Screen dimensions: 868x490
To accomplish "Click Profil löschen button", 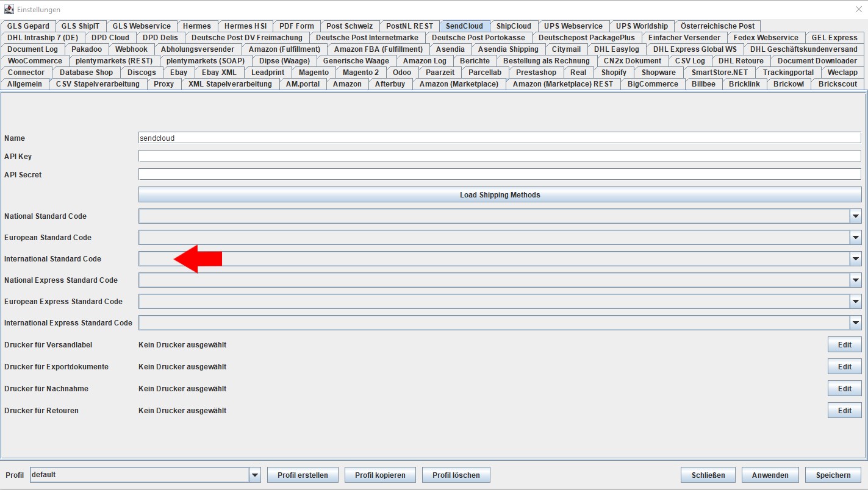I will (456, 475).
